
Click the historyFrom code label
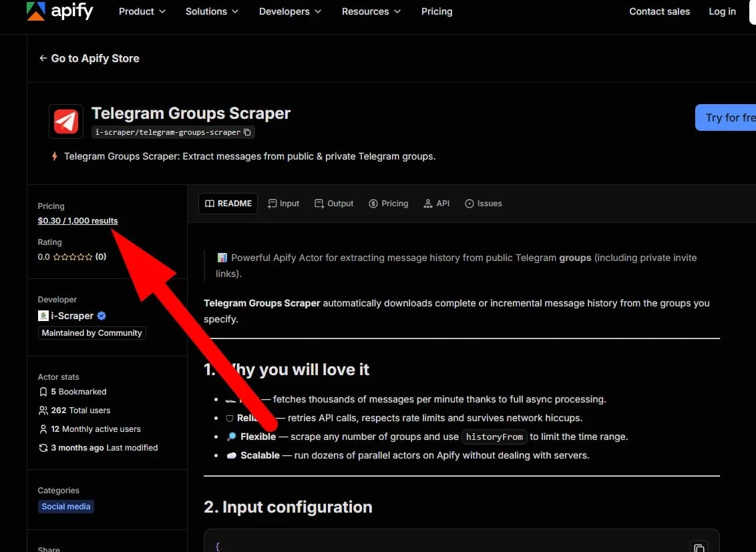[494, 437]
